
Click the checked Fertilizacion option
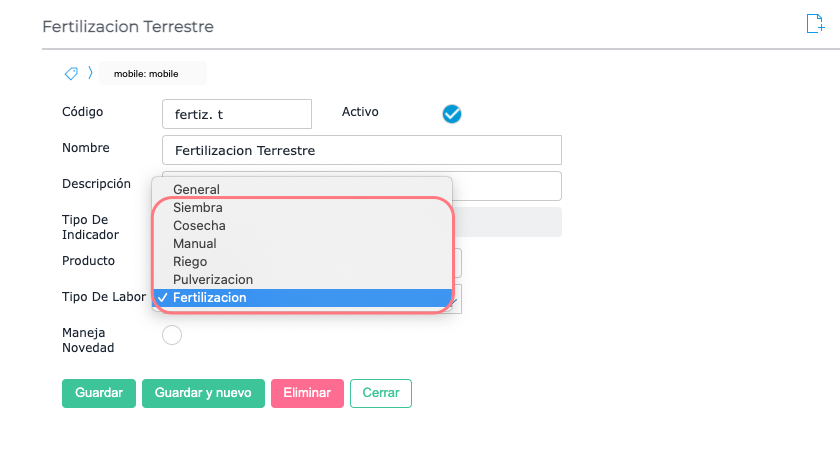[x=210, y=298]
